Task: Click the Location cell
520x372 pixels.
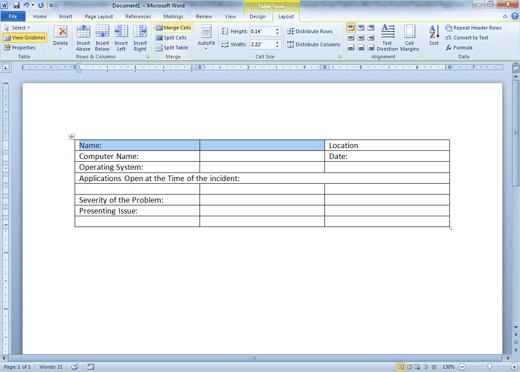Action: (387, 145)
